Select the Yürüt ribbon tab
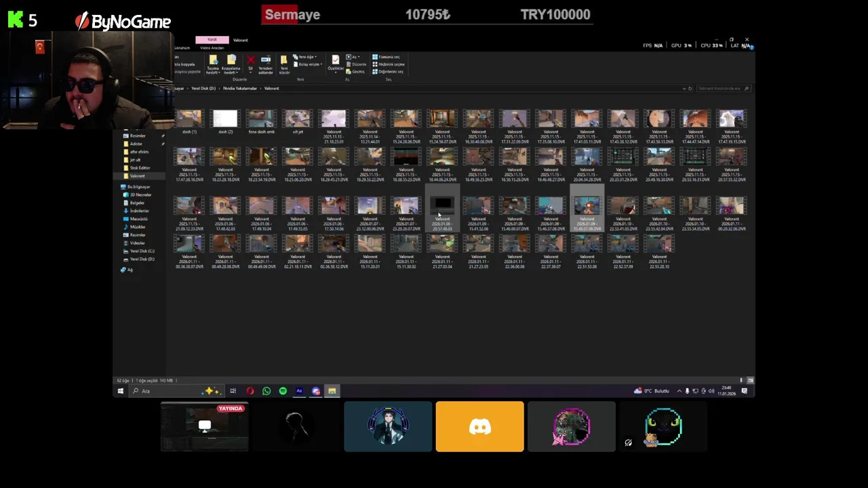 [x=212, y=40]
